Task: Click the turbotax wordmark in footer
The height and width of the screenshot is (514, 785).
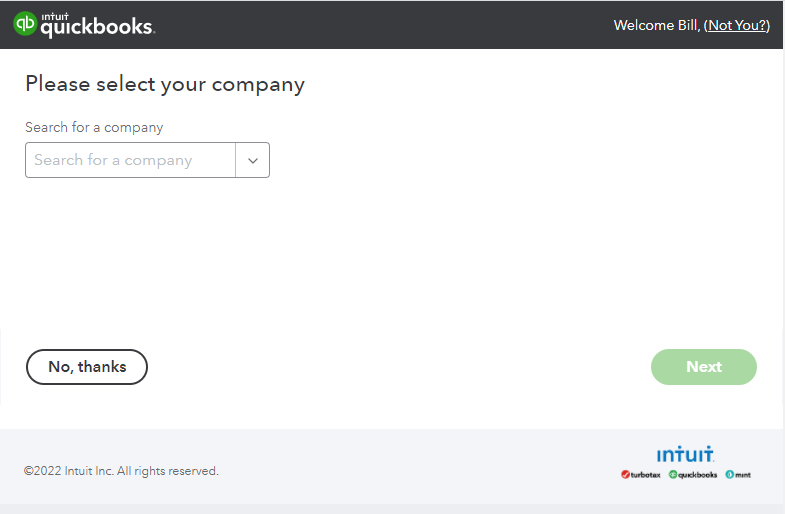Action: pos(645,475)
